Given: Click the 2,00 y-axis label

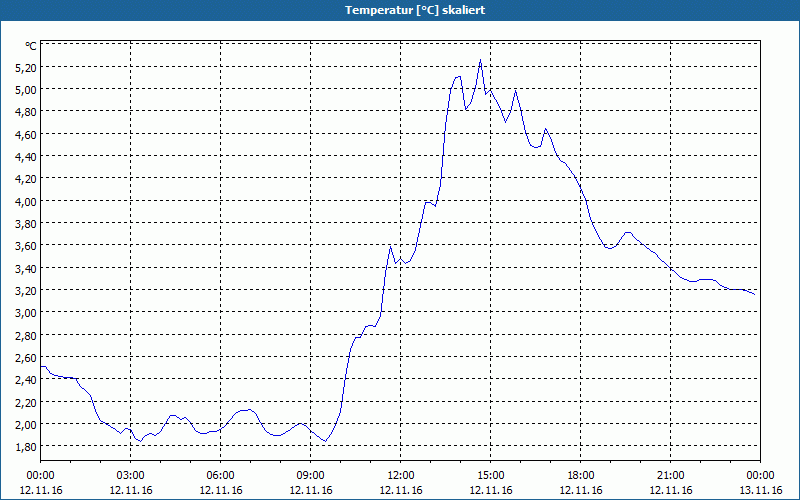Looking at the screenshot, I should click(27, 425).
